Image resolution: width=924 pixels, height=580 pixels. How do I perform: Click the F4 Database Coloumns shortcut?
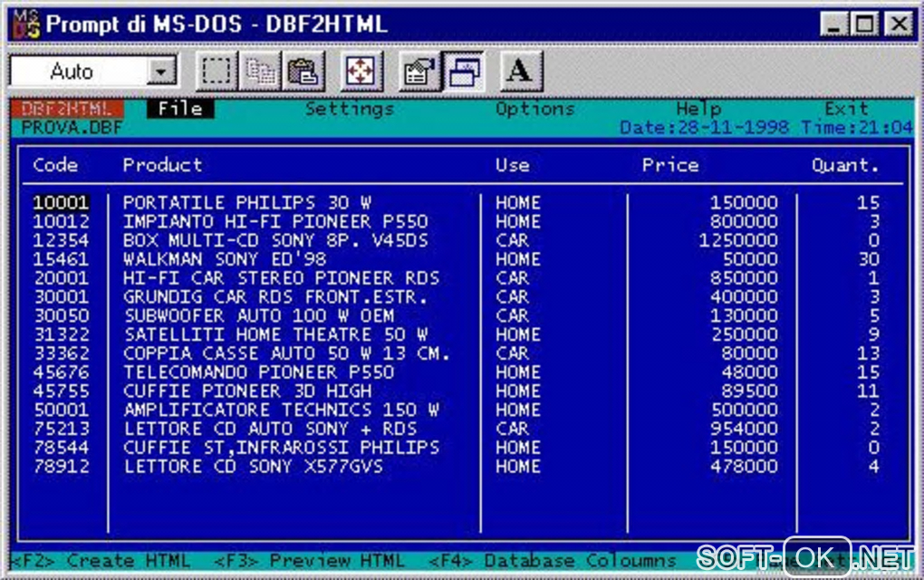pyautogui.click(x=553, y=561)
